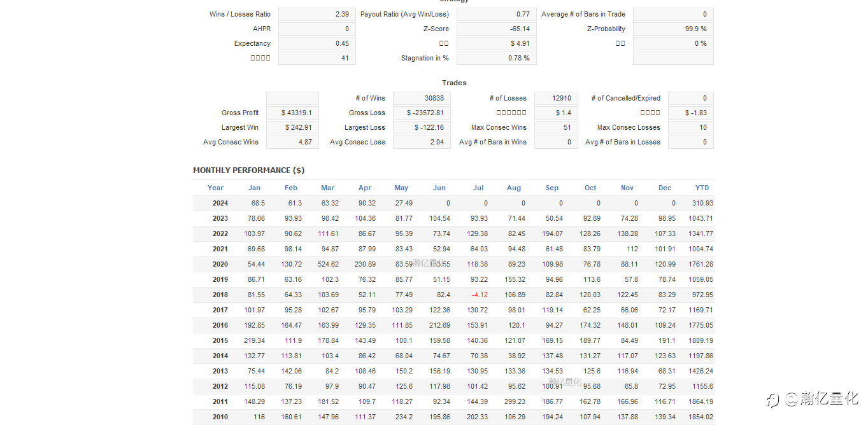Select the 0.78 % stagnation value

click(497, 58)
